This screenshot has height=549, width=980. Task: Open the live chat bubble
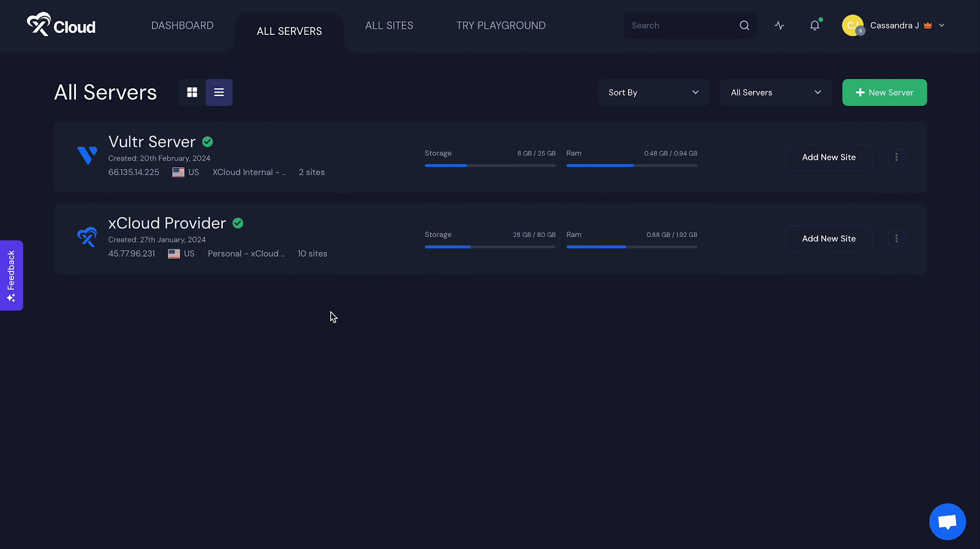click(947, 521)
